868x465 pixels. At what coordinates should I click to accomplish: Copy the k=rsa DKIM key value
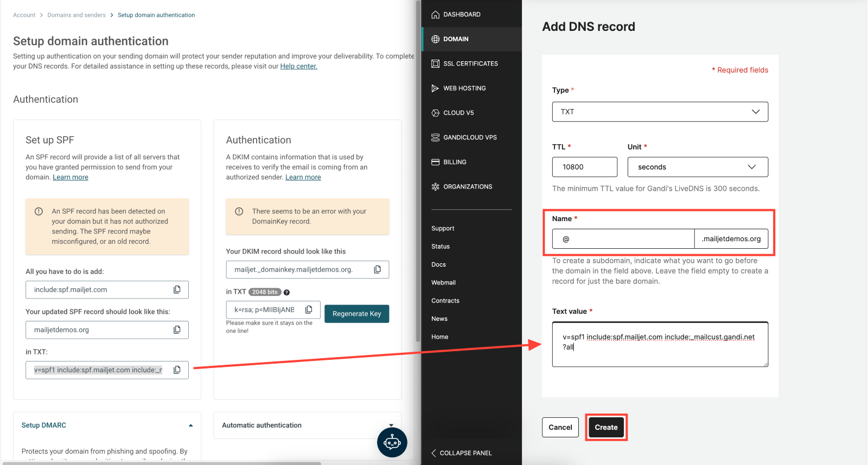click(x=309, y=309)
